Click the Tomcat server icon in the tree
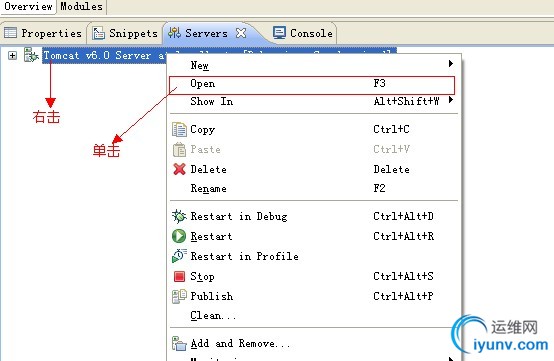554x361 pixels. coord(31,55)
